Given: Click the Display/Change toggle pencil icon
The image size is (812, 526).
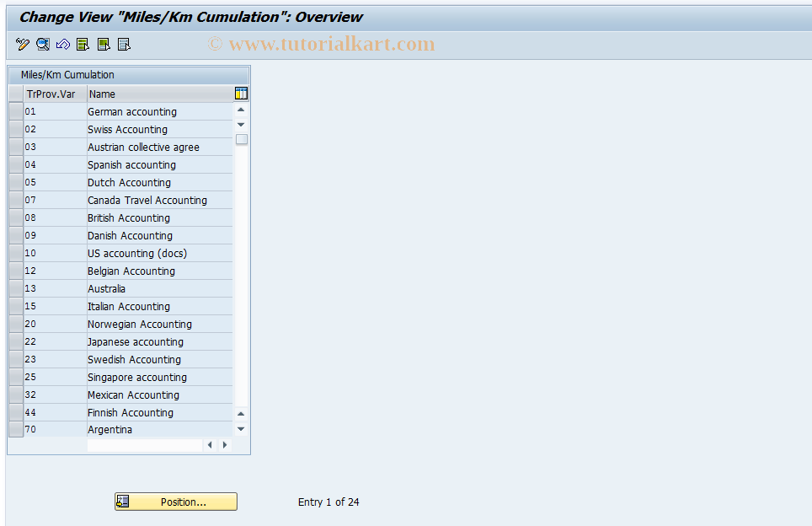Looking at the screenshot, I should tap(22, 45).
